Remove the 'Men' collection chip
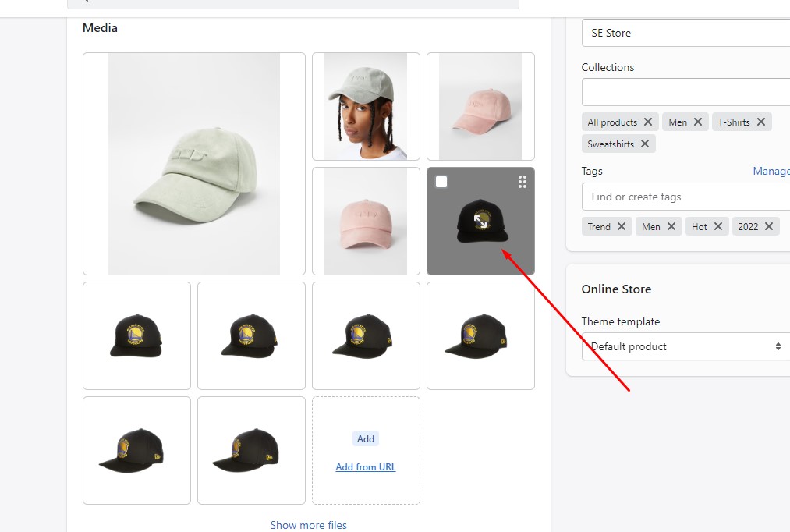 coord(697,122)
